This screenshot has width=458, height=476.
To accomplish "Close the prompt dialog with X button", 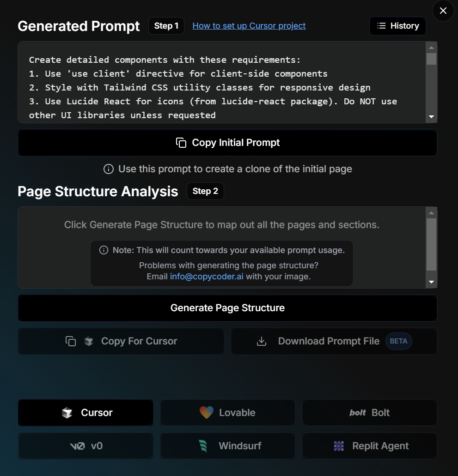I will pos(443,11).
